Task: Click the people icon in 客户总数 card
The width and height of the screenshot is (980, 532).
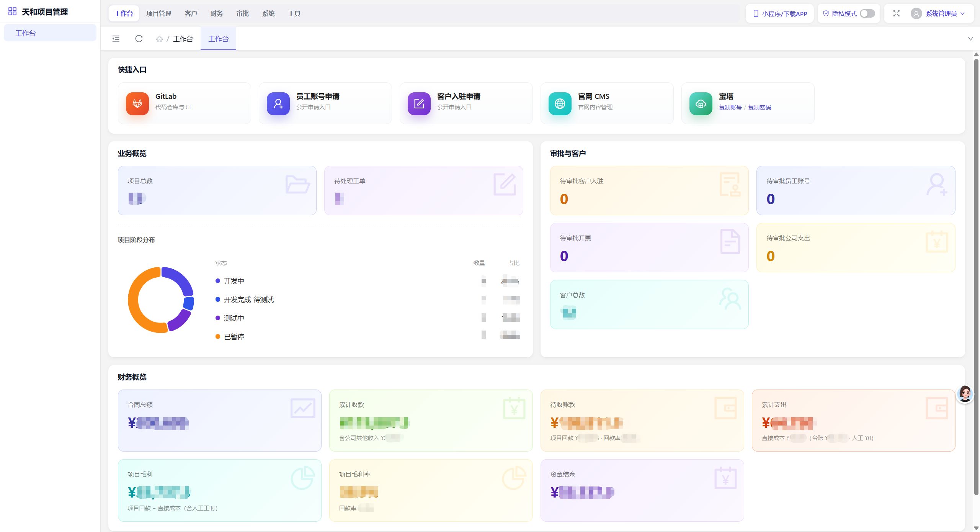Action: [x=730, y=298]
